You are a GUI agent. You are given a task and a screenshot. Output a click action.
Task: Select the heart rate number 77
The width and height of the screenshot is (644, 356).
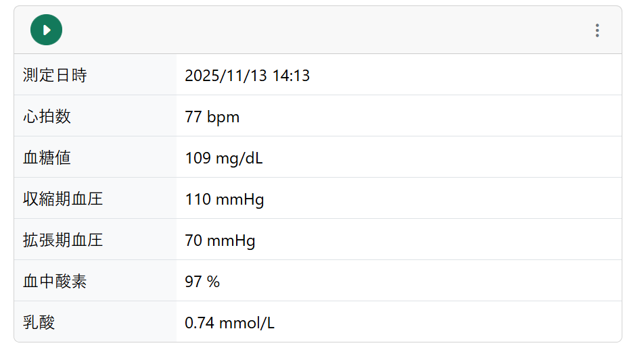click(193, 118)
